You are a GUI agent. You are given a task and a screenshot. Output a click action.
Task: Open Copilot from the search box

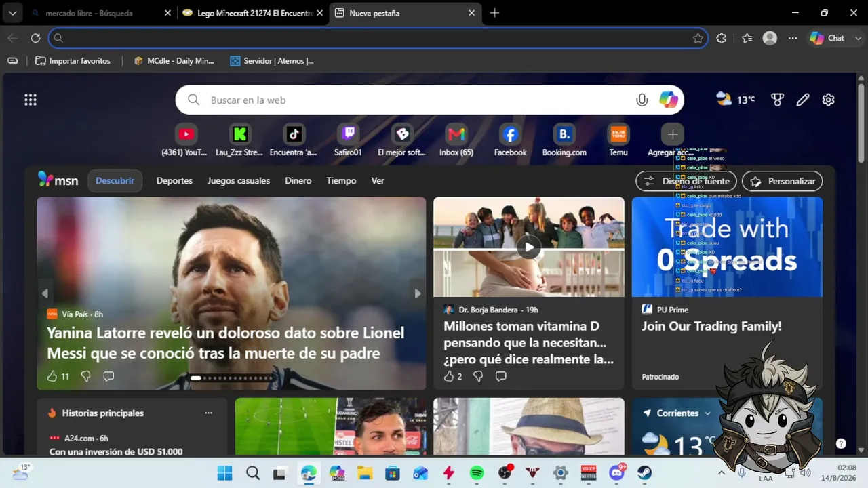(669, 100)
